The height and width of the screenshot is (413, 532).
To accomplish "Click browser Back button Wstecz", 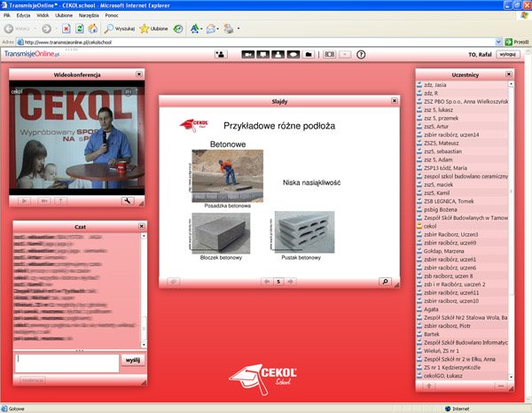I will [x=18, y=29].
